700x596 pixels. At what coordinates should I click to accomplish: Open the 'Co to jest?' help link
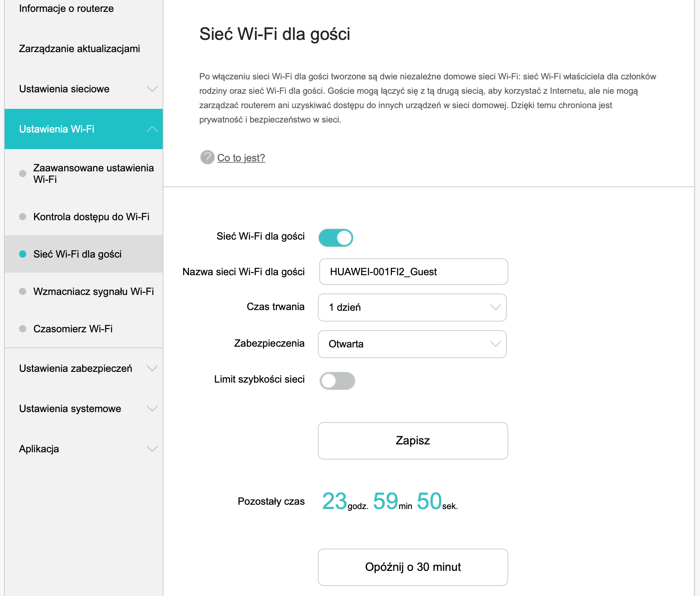(241, 158)
